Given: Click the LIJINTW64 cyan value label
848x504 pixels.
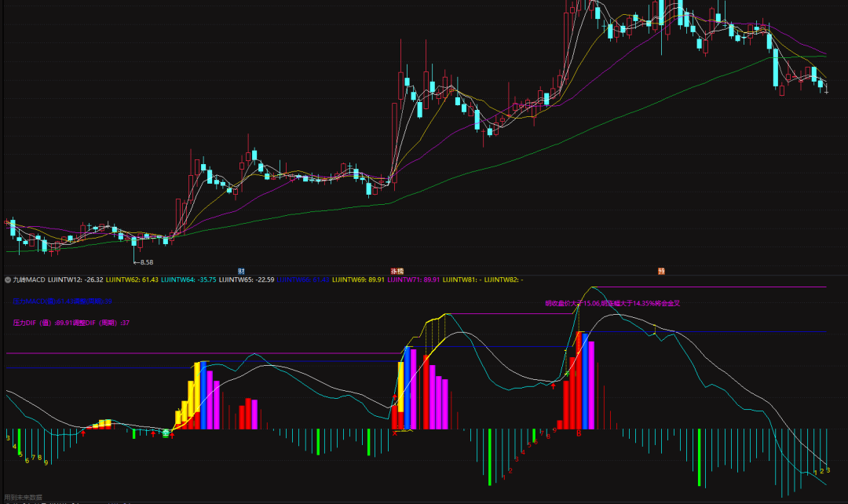Looking at the screenshot, I should (x=188, y=279).
